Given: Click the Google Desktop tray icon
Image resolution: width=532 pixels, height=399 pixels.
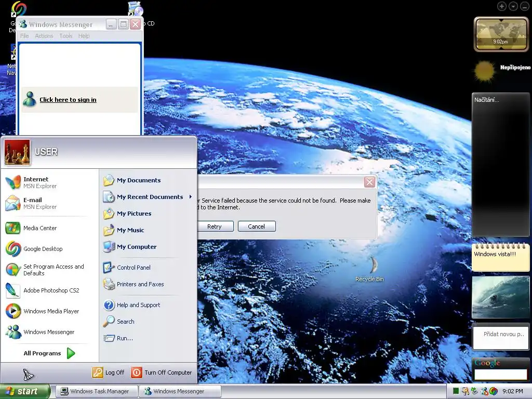Looking at the screenshot, I should tap(494, 391).
